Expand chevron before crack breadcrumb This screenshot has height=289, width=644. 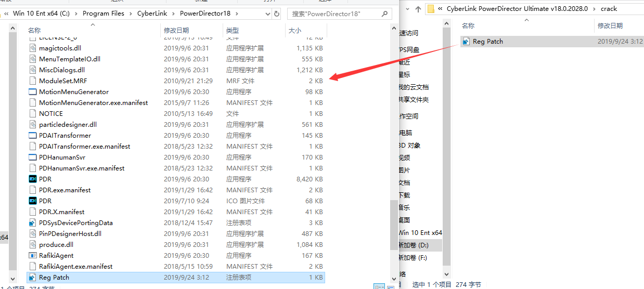tap(595, 8)
